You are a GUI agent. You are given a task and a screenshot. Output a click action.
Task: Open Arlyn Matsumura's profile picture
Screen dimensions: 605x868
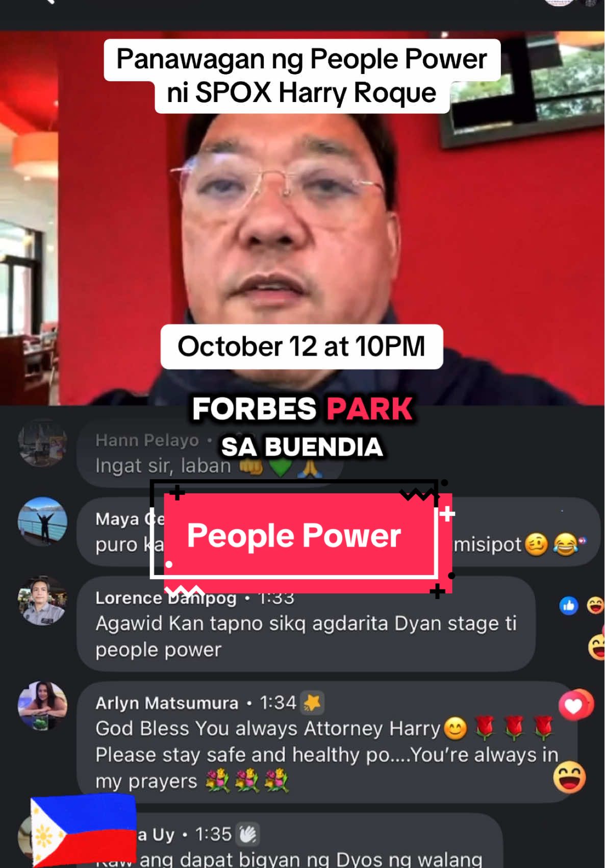(42, 705)
